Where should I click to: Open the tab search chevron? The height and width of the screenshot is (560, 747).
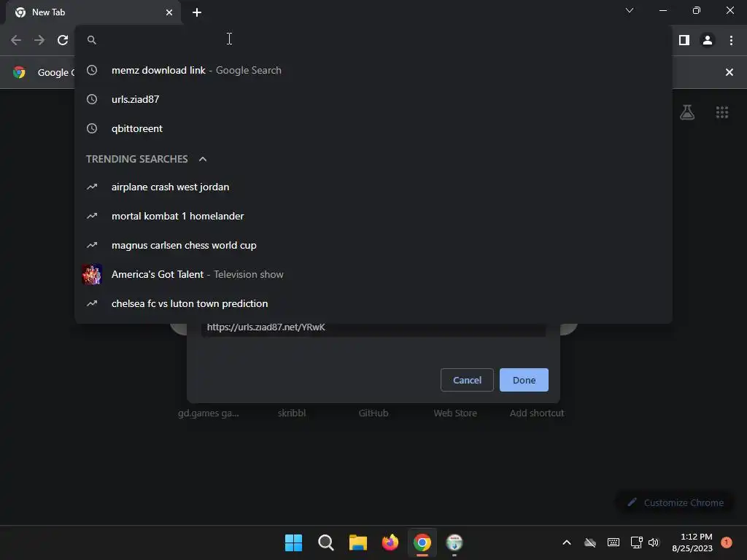coord(630,10)
